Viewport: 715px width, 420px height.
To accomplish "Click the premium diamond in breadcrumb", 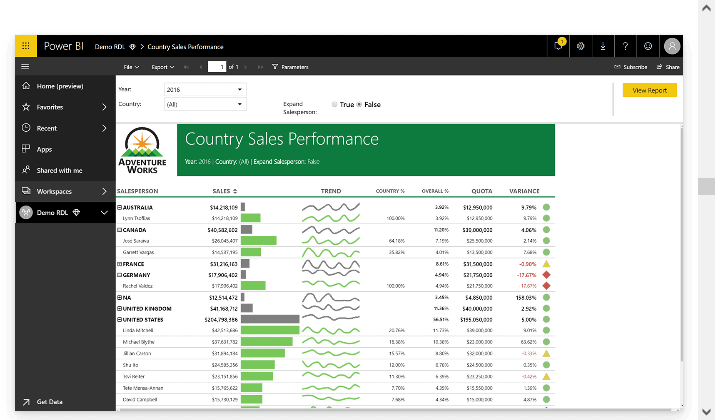I will pos(132,47).
